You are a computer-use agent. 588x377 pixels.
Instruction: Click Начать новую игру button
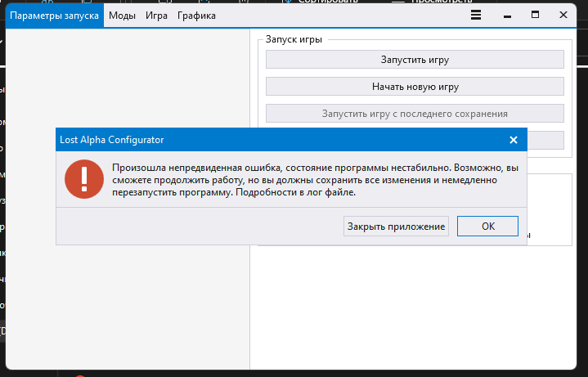coord(415,87)
